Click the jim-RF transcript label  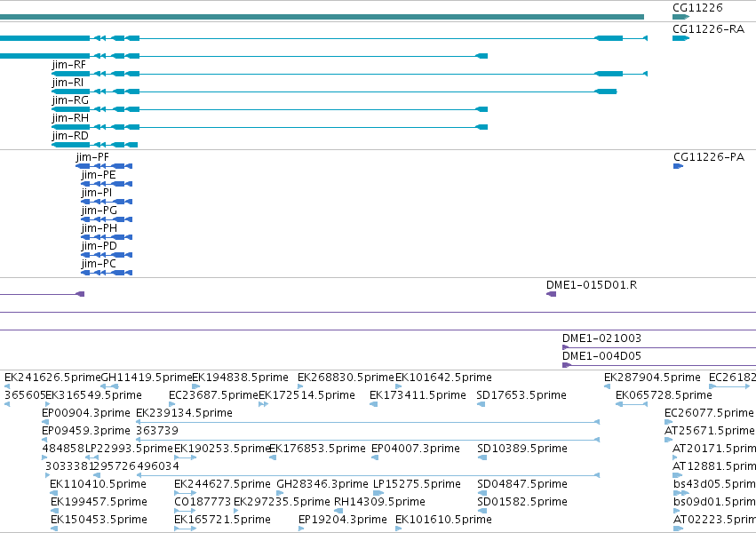click(69, 65)
